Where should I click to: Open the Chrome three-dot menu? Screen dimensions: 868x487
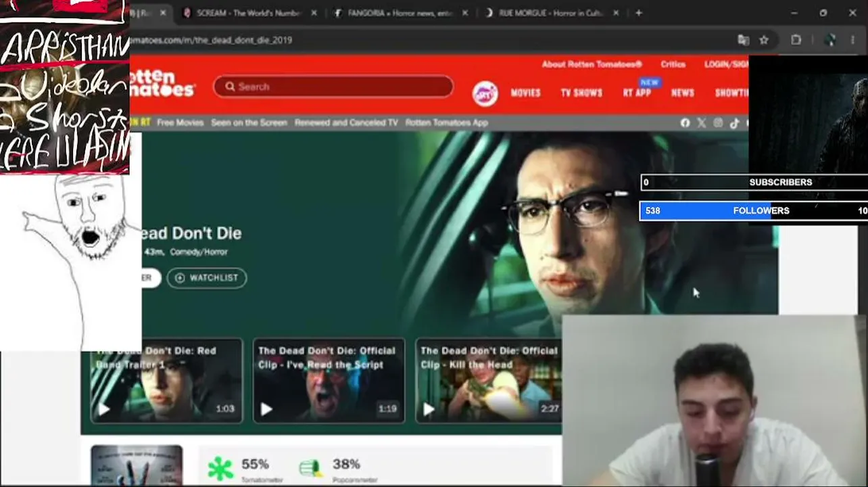click(852, 40)
